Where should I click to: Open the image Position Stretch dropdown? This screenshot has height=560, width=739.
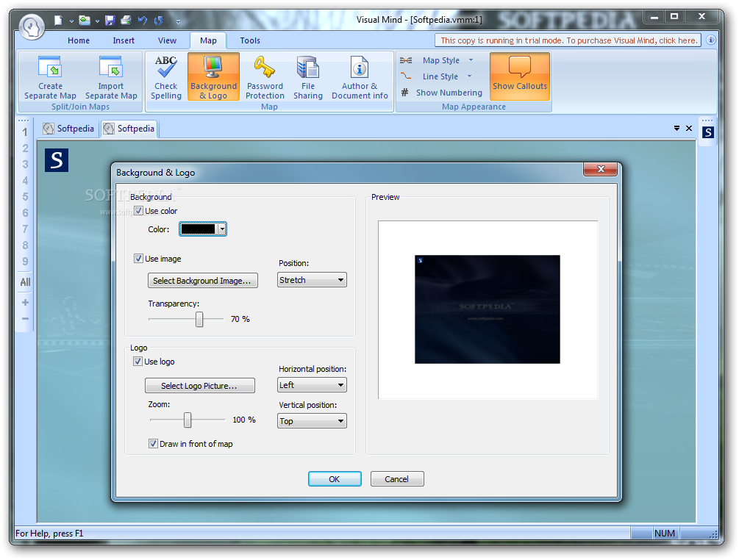pos(312,280)
